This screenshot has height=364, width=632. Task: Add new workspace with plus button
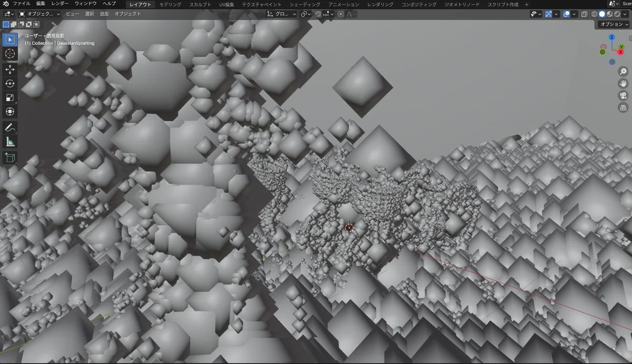click(x=527, y=4)
